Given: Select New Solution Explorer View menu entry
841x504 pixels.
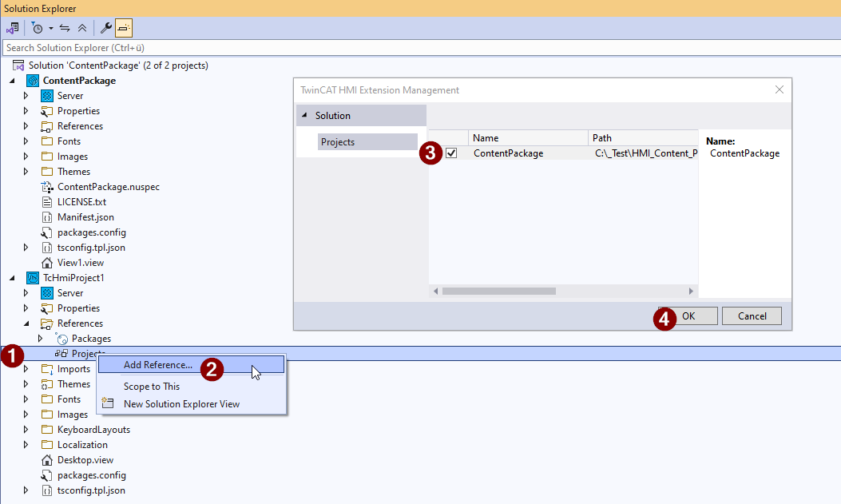Looking at the screenshot, I should pos(181,404).
